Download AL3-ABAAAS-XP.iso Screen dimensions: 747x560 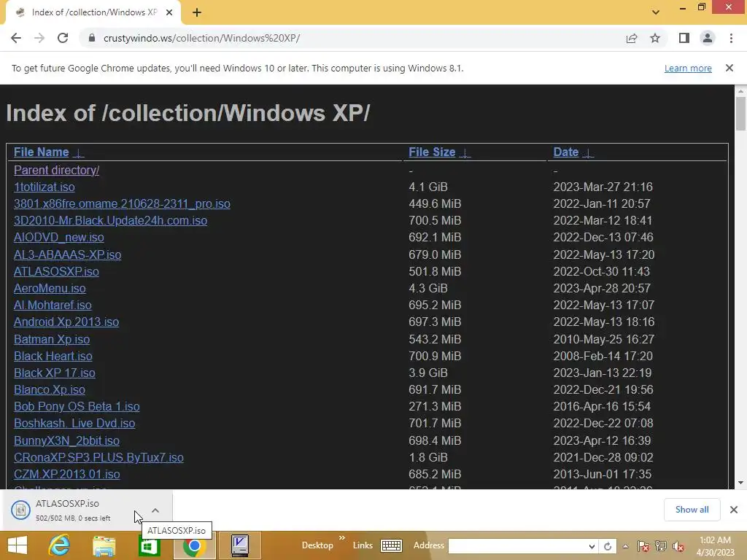[x=68, y=254]
